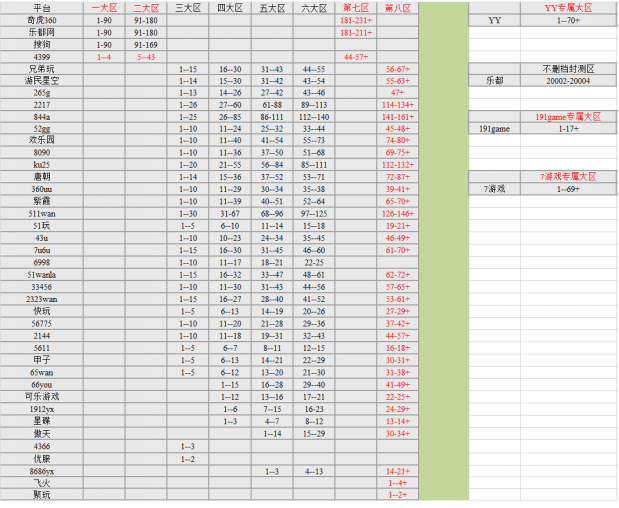Viewport: 619px width, 508px height.
Task: Click the 第八区 column header
Action: click(x=397, y=7)
